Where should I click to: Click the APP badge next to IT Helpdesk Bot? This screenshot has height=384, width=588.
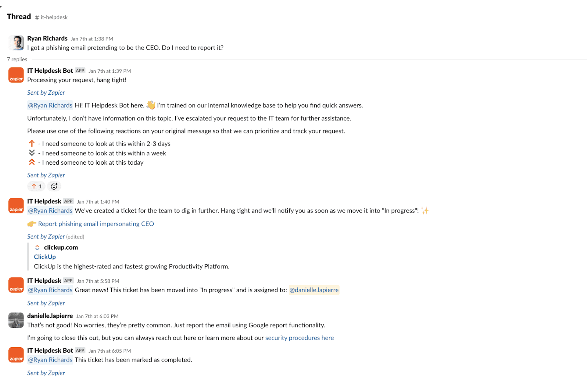point(80,71)
